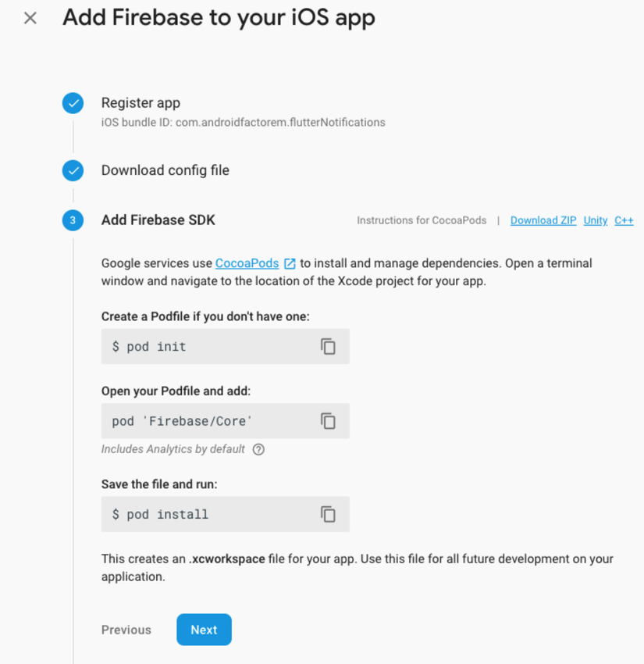Go back with the Previous button
Viewport: 644px width, 664px height.
tap(126, 630)
